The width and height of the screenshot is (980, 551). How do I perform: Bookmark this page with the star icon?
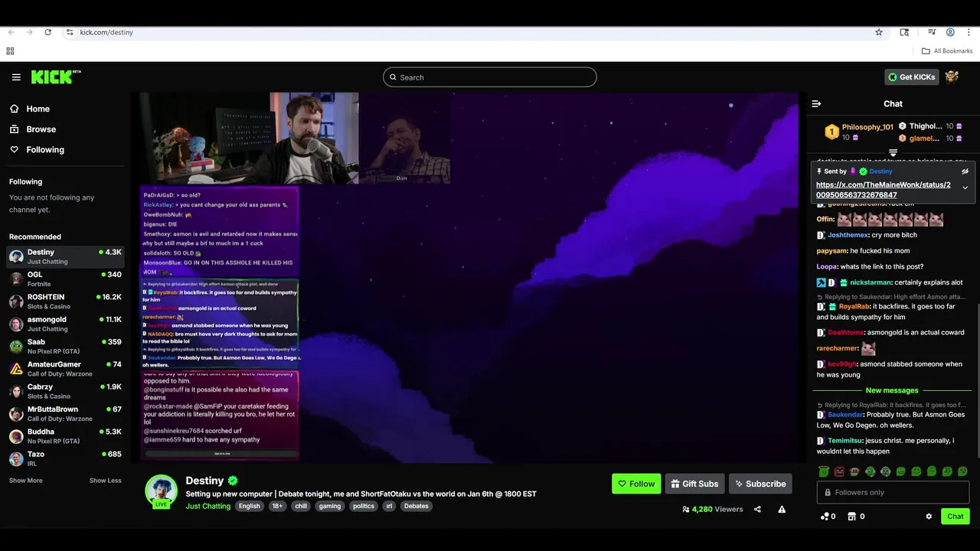coord(879,32)
